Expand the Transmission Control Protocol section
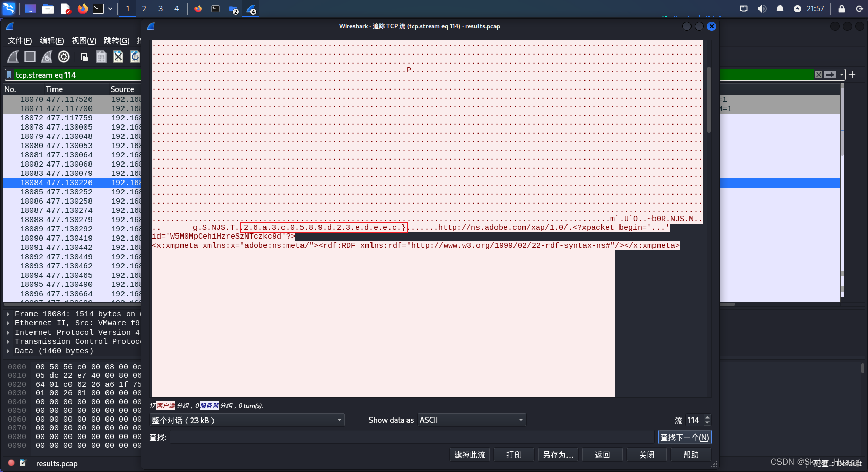Screen dimensions: 868x472 (8, 341)
